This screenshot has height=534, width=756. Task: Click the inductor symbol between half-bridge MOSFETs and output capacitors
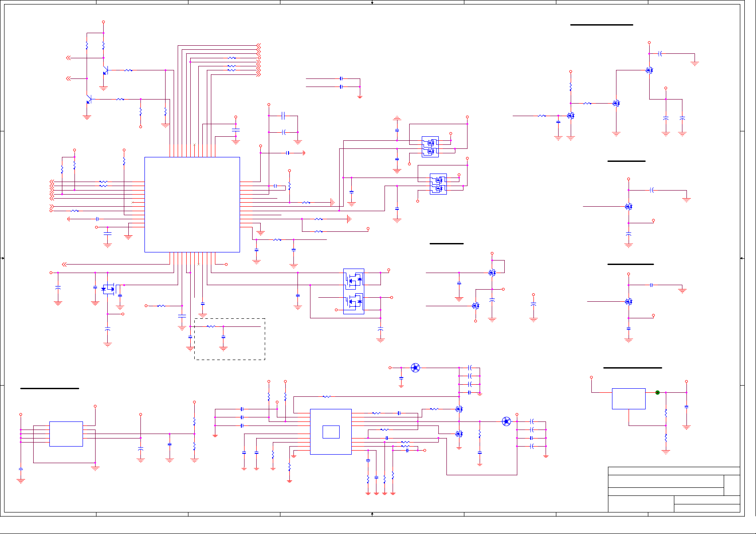[506, 421]
